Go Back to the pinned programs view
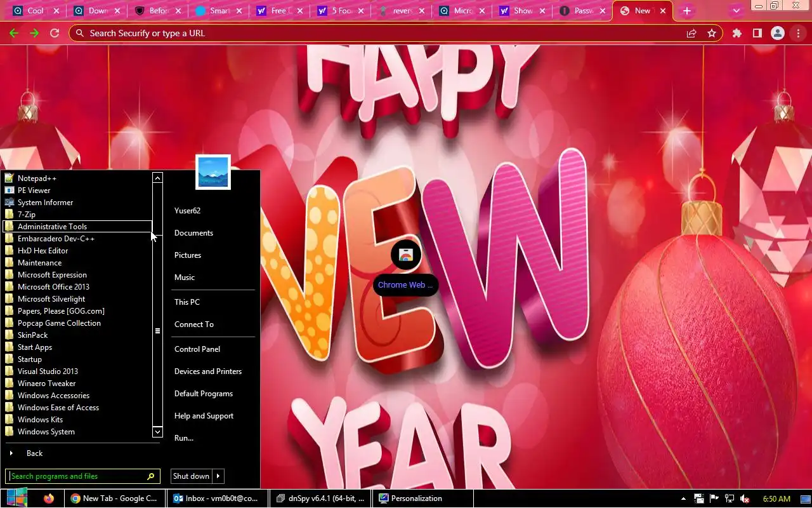 click(x=82, y=453)
